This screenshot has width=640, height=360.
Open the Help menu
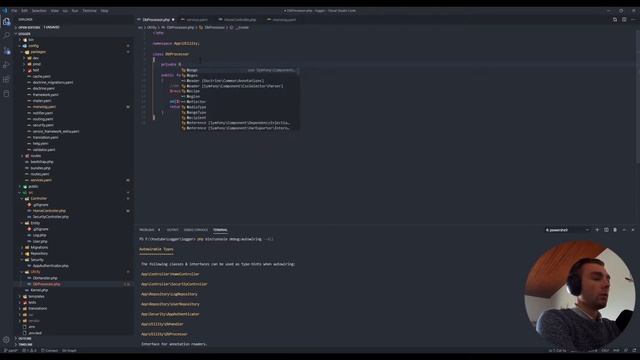point(104,11)
